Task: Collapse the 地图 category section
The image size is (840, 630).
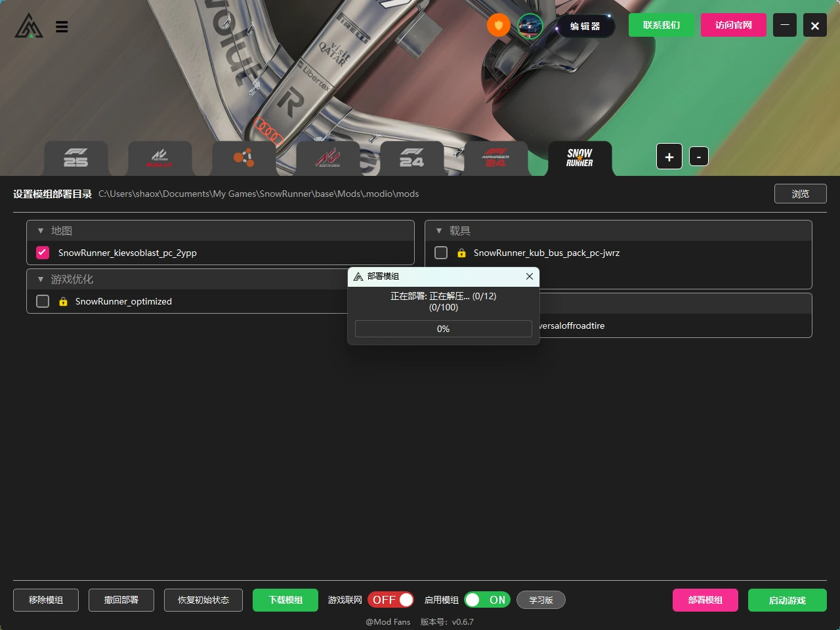Action: (x=41, y=231)
